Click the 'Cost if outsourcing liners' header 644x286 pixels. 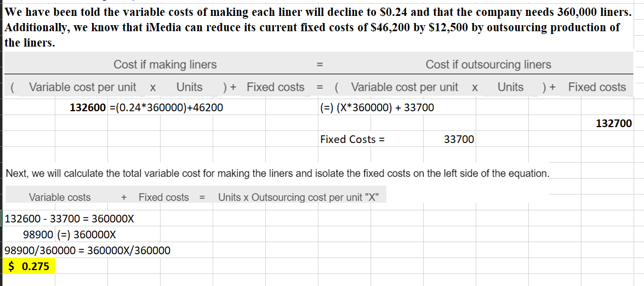(x=488, y=65)
